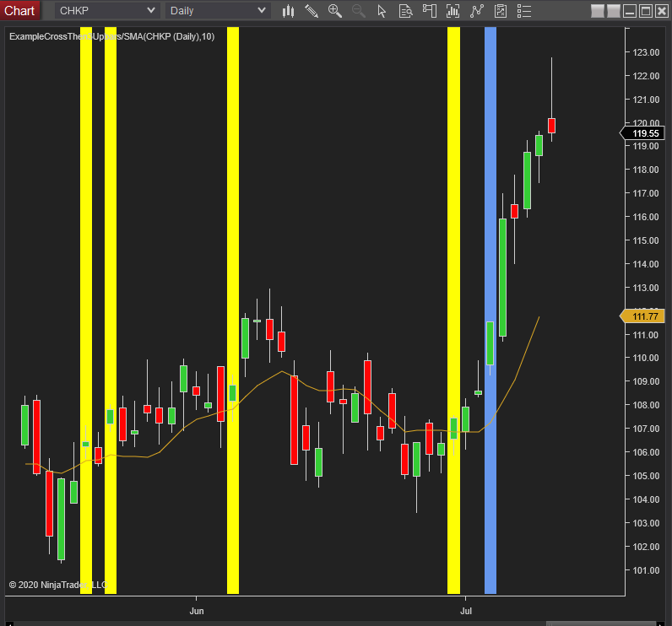The height and width of the screenshot is (626, 672).
Task: Click the candlestick chart style icon
Action: point(289,11)
